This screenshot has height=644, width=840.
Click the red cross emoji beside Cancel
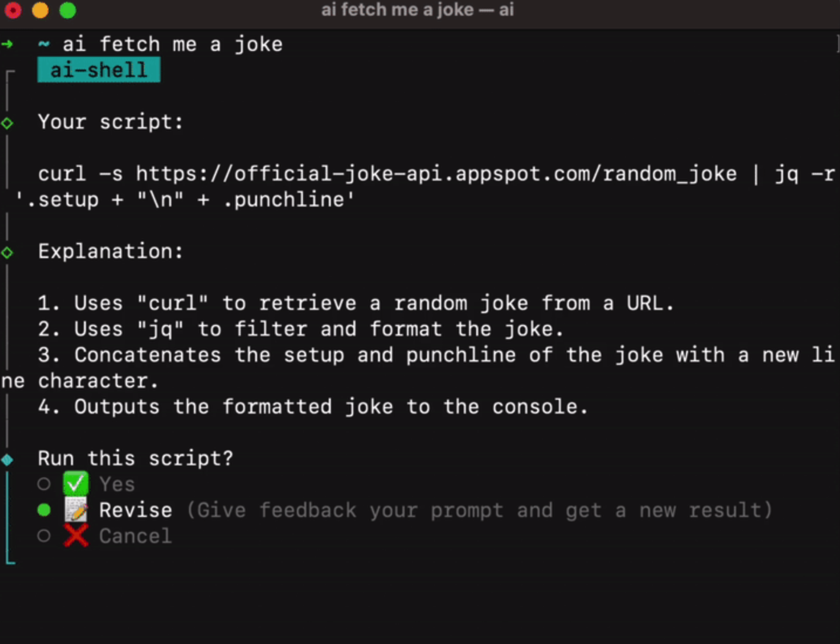[76, 536]
